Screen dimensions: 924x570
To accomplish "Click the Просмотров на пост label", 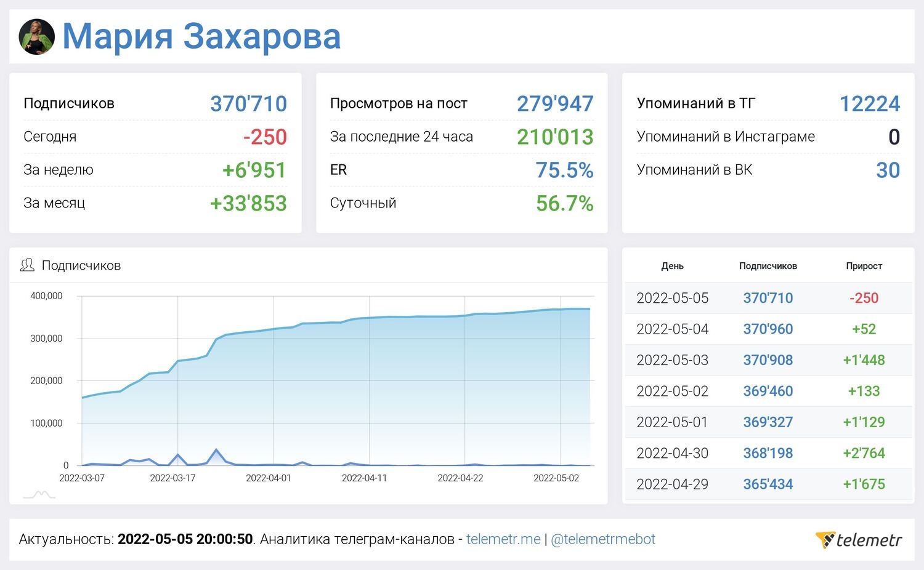I will [x=399, y=103].
